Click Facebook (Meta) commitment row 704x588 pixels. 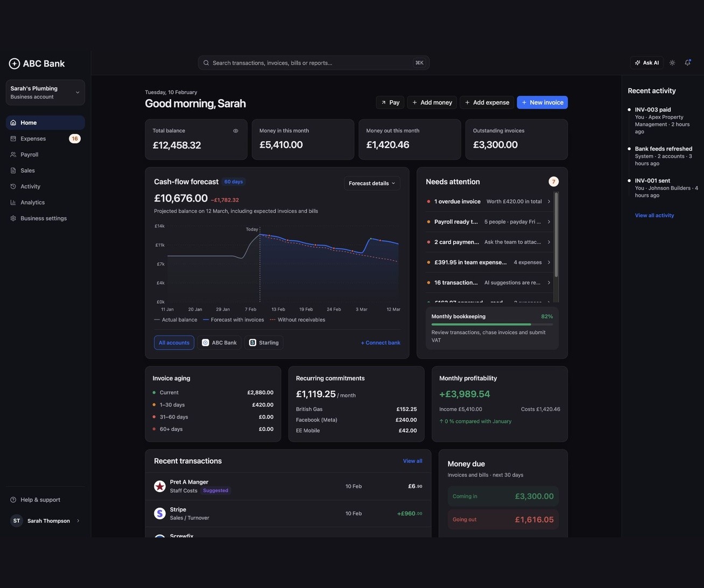[x=356, y=420]
